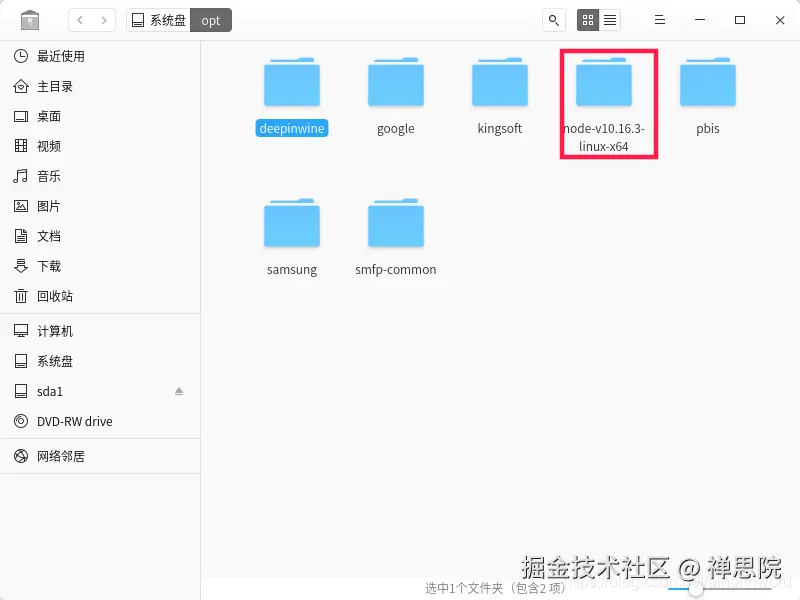Open the google folder
800x600 pixels.
point(396,85)
